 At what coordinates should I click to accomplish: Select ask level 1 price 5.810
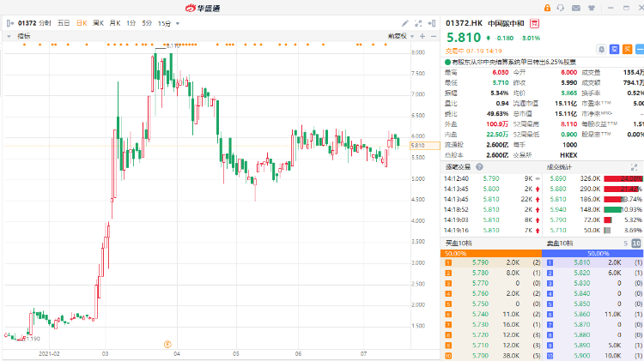click(582, 262)
